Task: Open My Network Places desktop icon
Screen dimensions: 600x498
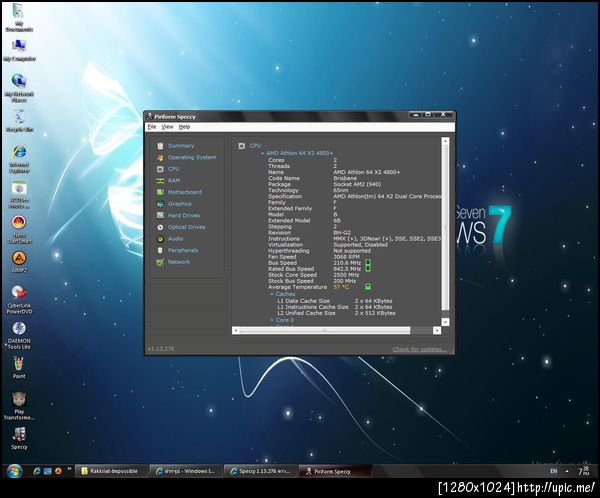Action: point(19,81)
